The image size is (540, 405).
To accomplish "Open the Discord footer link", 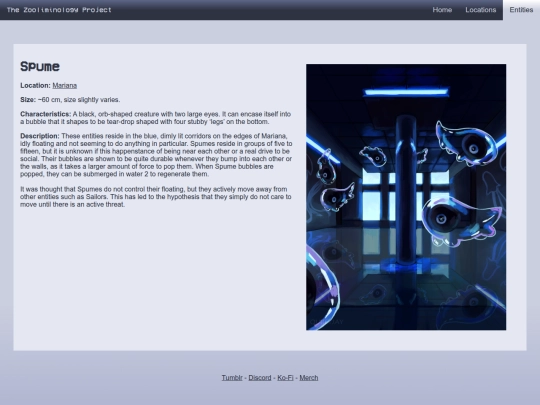I will 260,377.
